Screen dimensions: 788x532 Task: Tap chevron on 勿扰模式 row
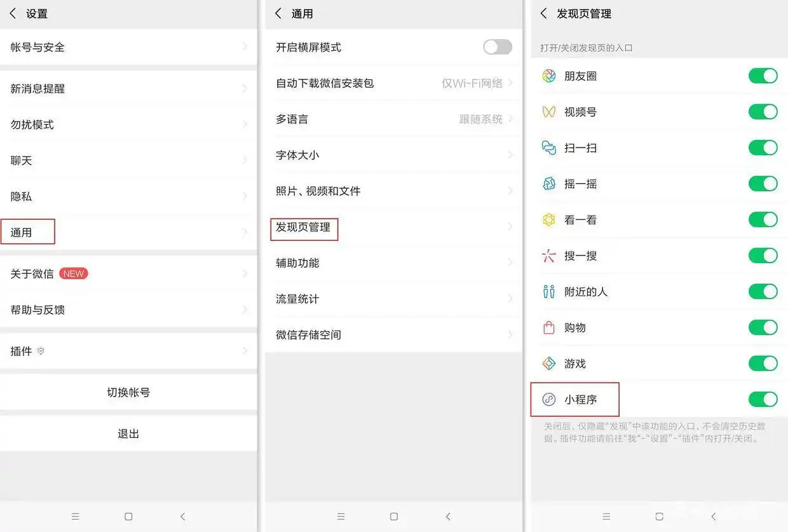(x=245, y=125)
